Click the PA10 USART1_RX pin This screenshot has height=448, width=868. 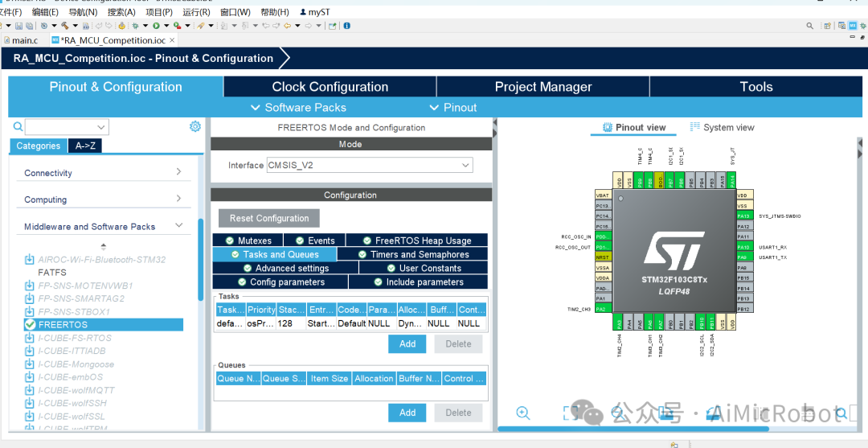[x=744, y=247]
